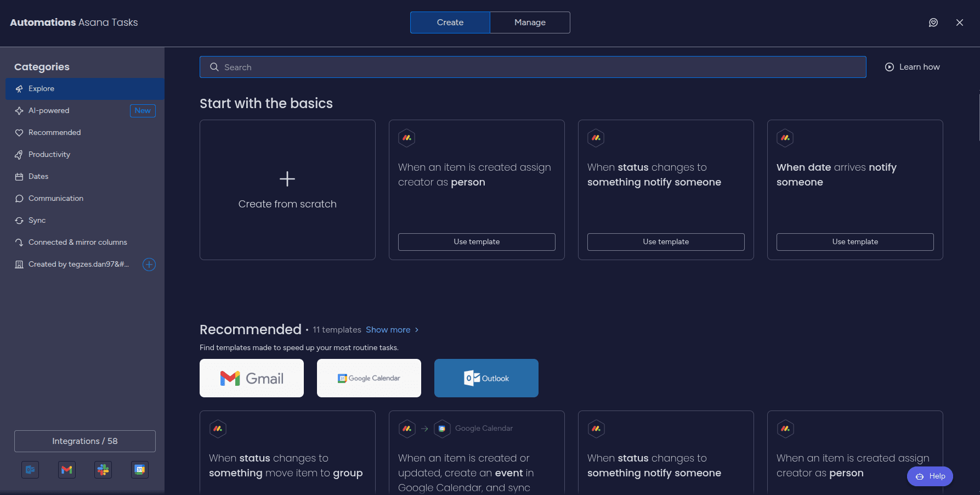Open the feedback chat icon in the header
Screen dimensions: 980x495
point(933,22)
